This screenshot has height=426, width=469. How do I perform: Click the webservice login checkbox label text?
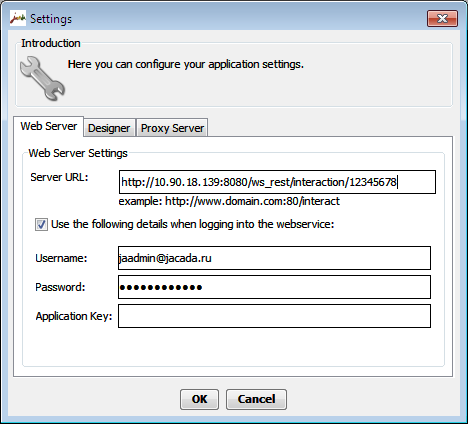click(x=193, y=224)
